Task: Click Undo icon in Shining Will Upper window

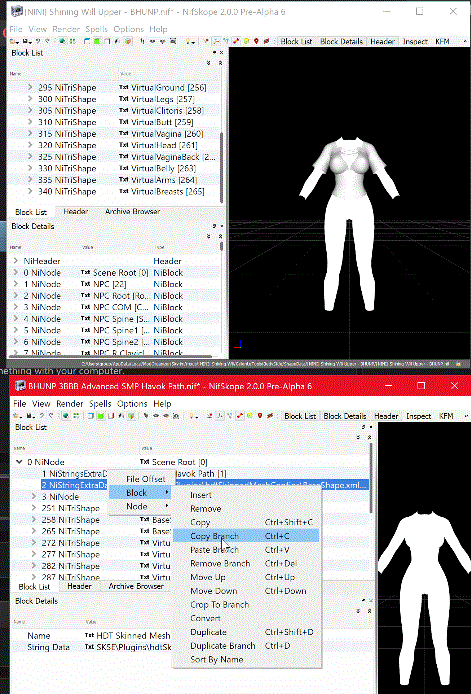Action: click(38, 41)
